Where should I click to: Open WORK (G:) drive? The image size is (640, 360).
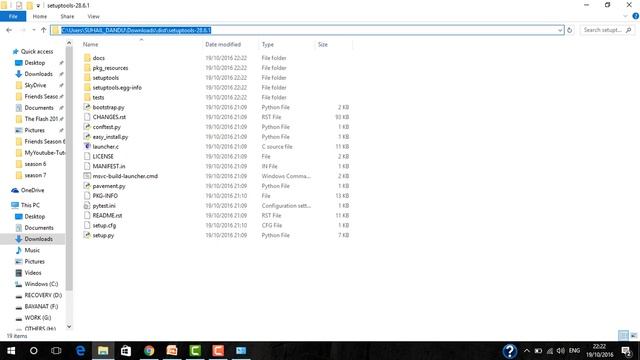[38, 318]
